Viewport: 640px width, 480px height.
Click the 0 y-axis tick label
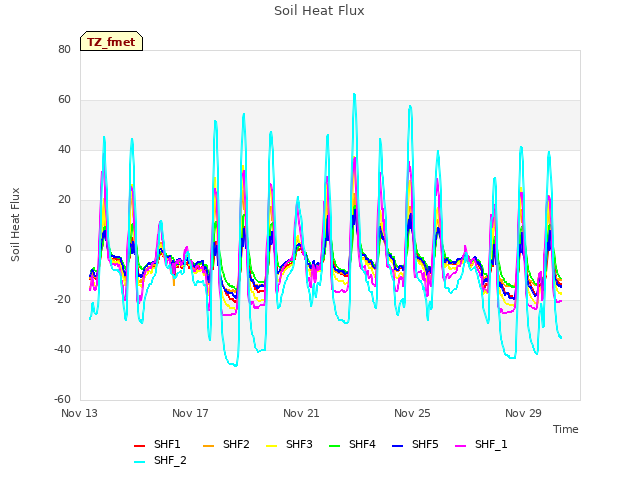68,250
